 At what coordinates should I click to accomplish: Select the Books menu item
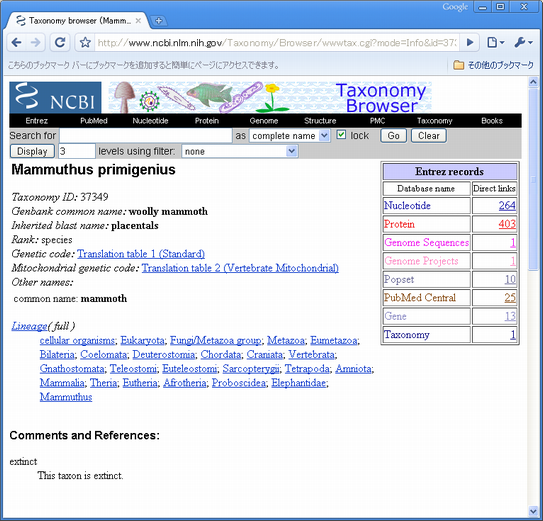coord(492,121)
